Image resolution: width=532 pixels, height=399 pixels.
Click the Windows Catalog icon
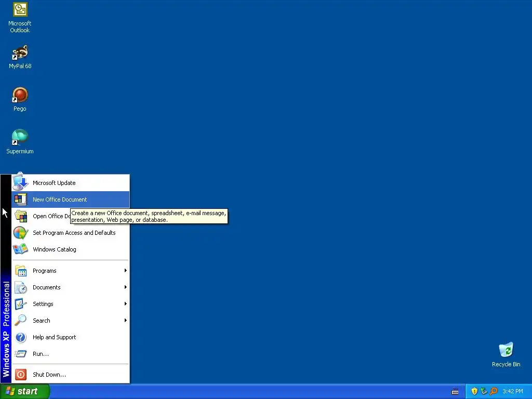(x=20, y=249)
